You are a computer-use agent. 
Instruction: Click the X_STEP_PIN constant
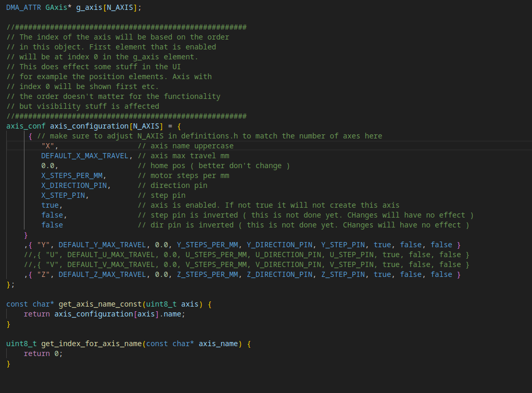pos(65,195)
